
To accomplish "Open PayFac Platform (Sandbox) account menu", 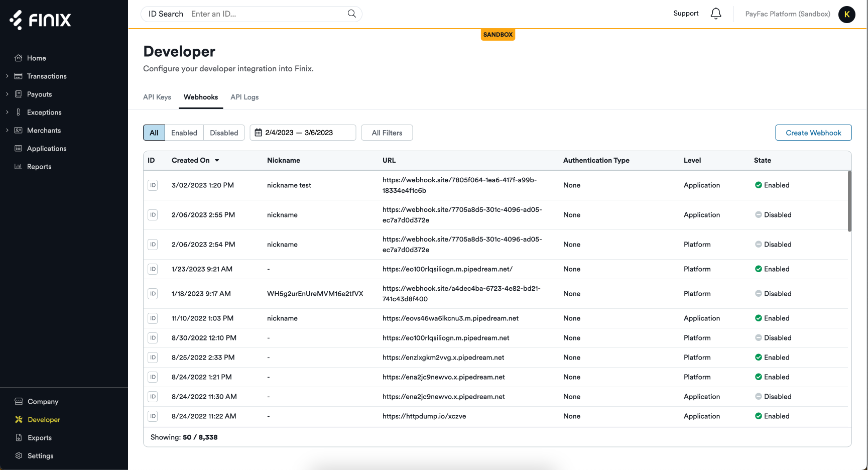I will point(788,14).
